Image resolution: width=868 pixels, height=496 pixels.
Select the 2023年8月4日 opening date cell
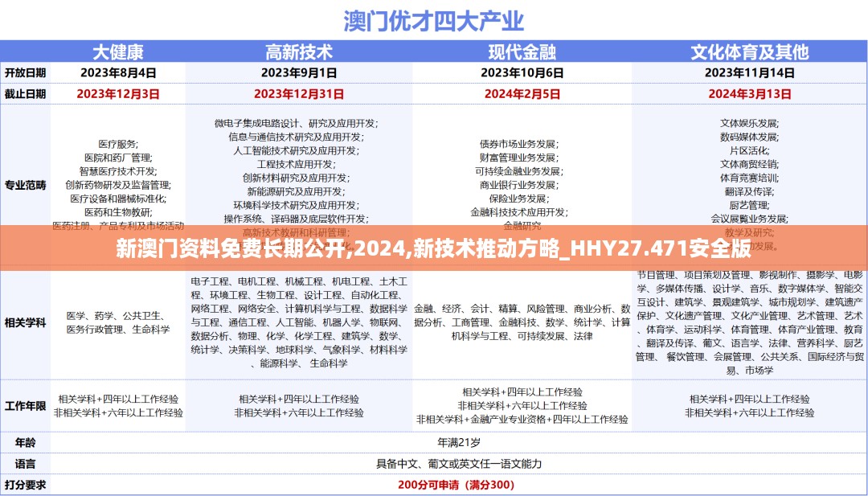[117, 72]
